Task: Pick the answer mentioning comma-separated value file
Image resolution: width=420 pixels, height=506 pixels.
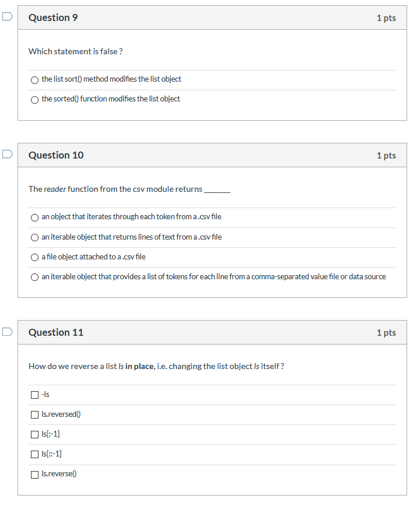Action: (34, 277)
